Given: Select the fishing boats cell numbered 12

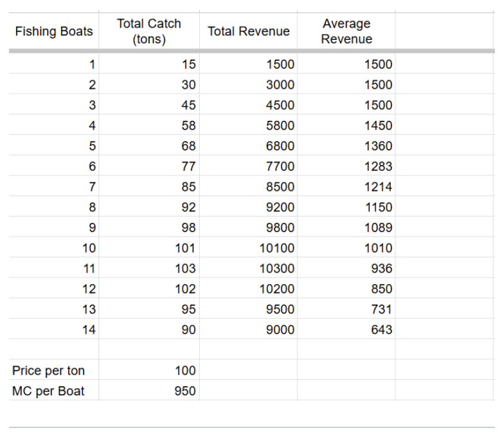Looking at the screenshot, I should (x=54, y=288).
